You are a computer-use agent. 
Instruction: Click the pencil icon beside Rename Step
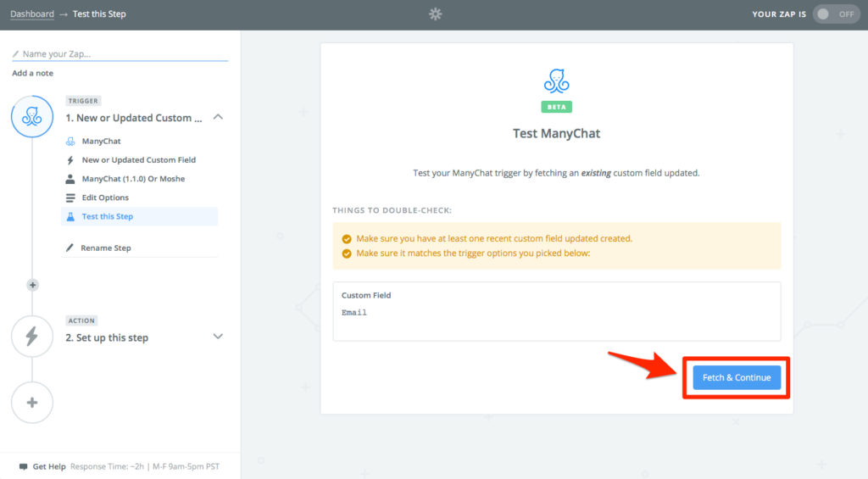70,248
